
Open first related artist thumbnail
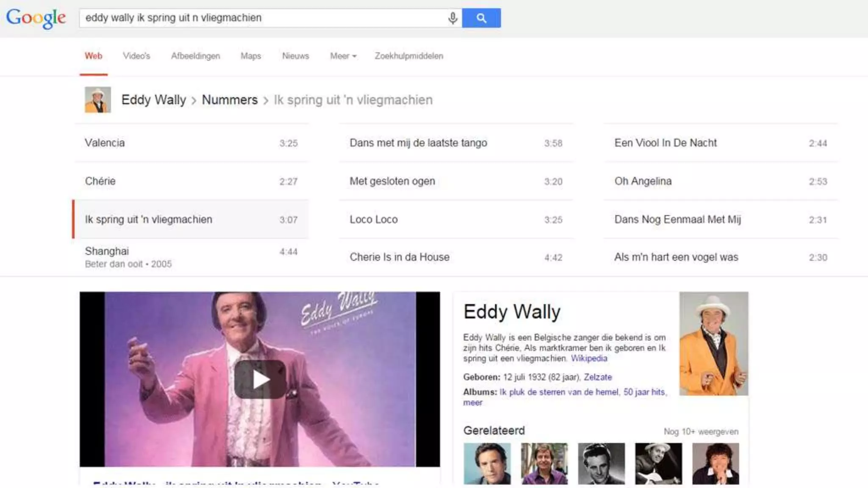pos(487,463)
